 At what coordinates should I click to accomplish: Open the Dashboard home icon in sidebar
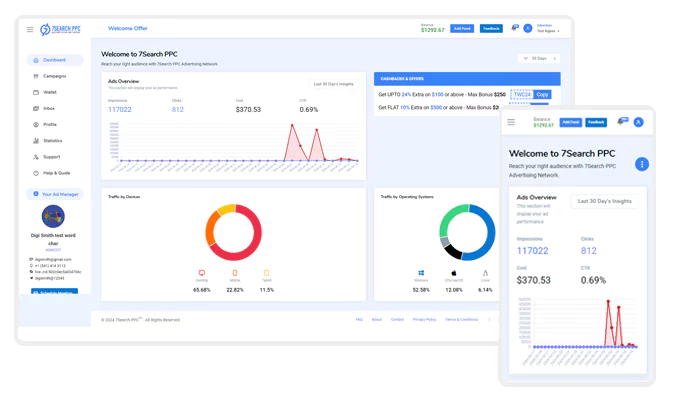coord(36,60)
